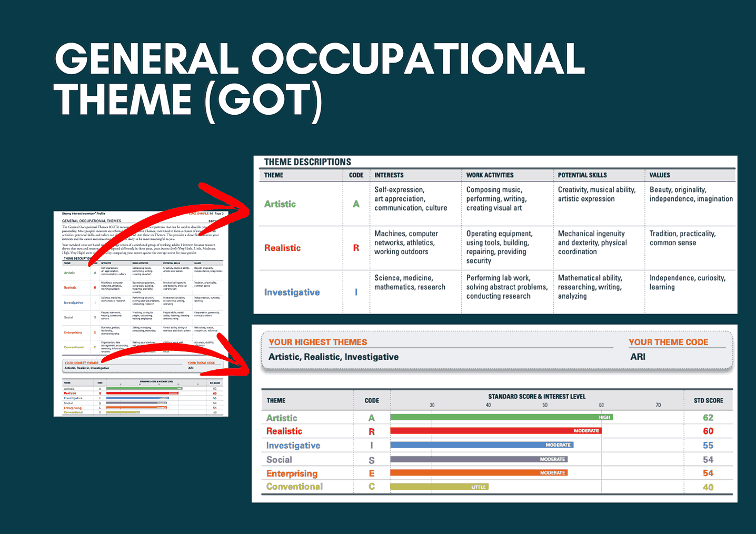
Task: Select the 'Machines, computer networks, athletics' cell
Action: [x=406, y=243]
